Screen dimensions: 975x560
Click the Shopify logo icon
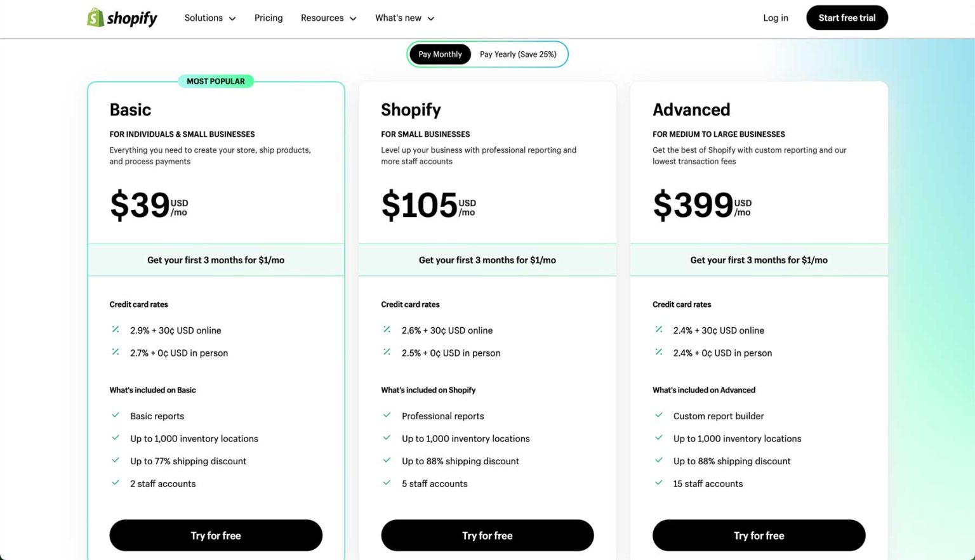[95, 18]
